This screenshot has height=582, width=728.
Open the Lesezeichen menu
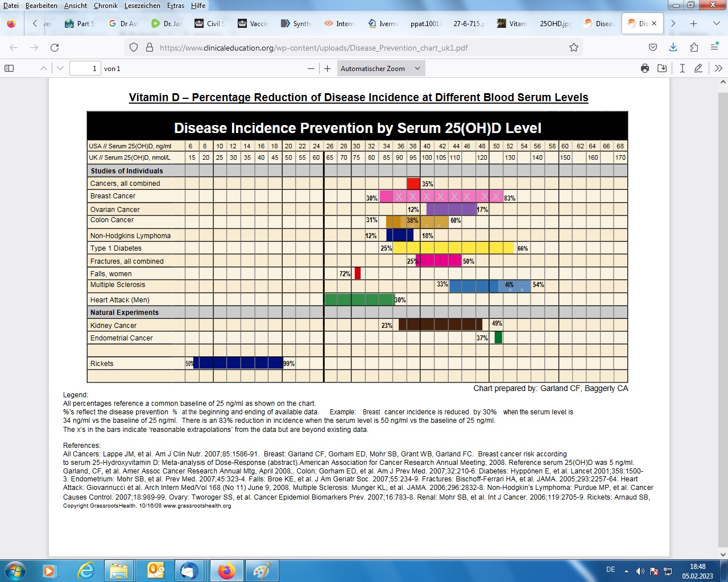[142, 6]
